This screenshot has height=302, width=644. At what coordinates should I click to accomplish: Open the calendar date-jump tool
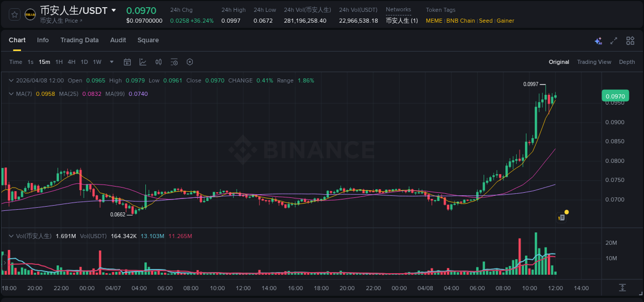pyautogui.click(x=127, y=62)
